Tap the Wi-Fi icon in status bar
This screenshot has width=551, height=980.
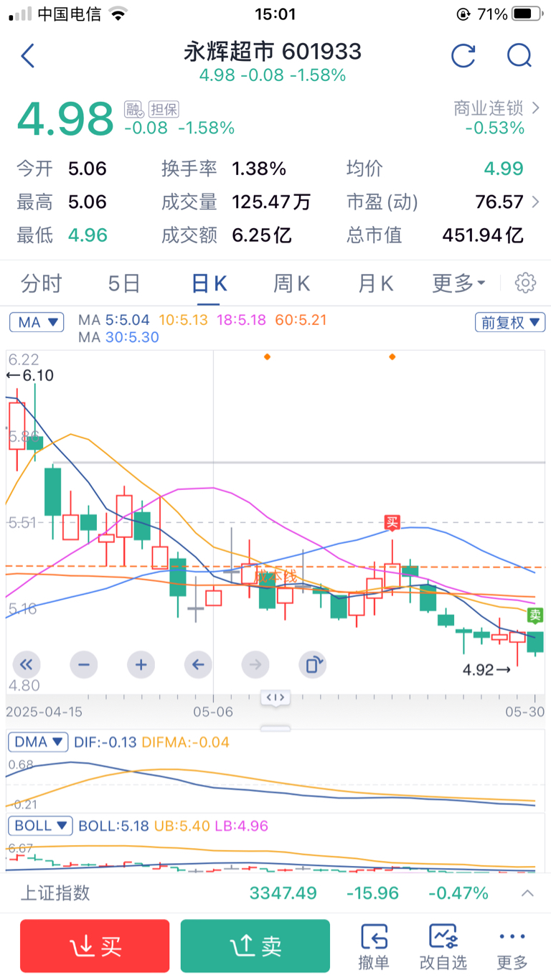tap(118, 14)
